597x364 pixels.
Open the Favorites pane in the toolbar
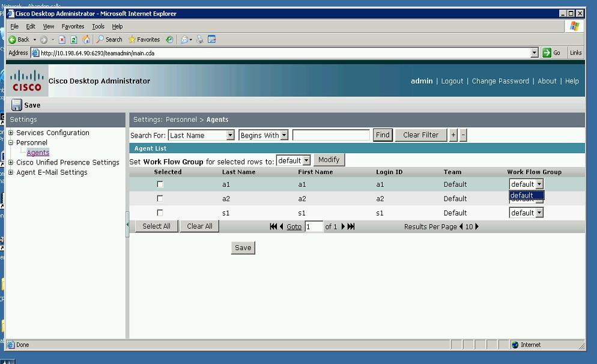[x=144, y=40]
